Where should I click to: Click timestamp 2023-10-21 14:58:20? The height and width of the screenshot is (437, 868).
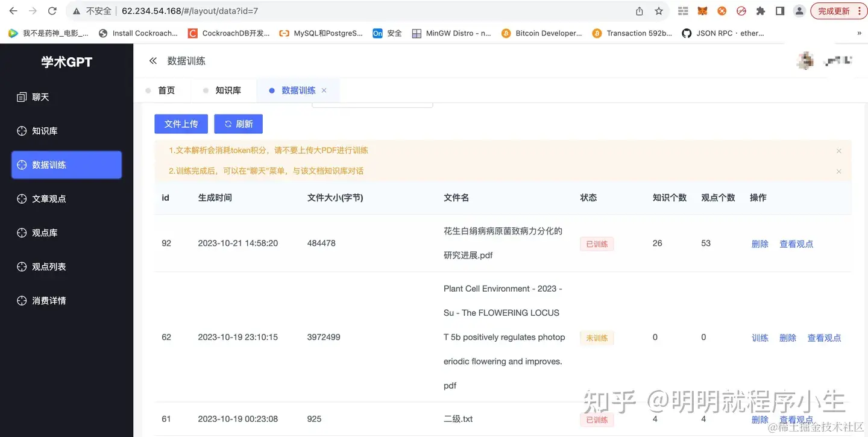click(x=238, y=243)
